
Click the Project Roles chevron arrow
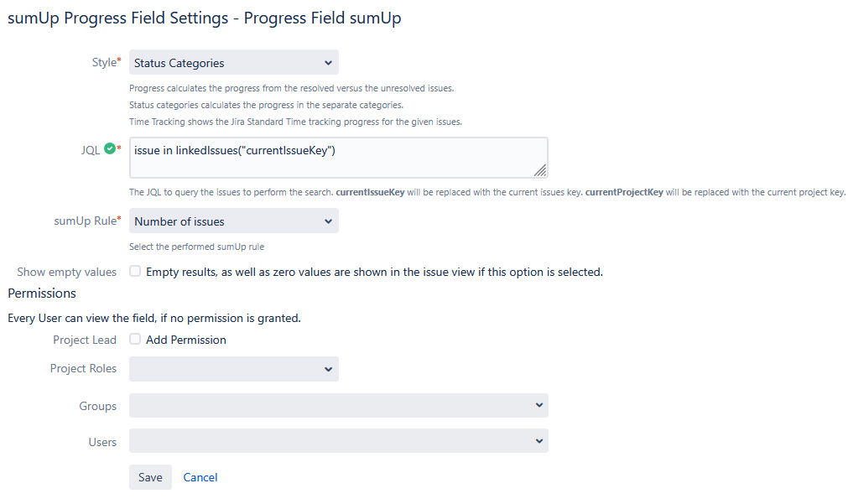(x=327, y=369)
